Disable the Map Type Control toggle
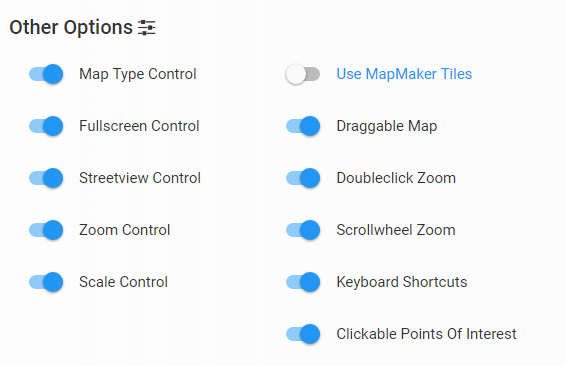 point(46,74)
